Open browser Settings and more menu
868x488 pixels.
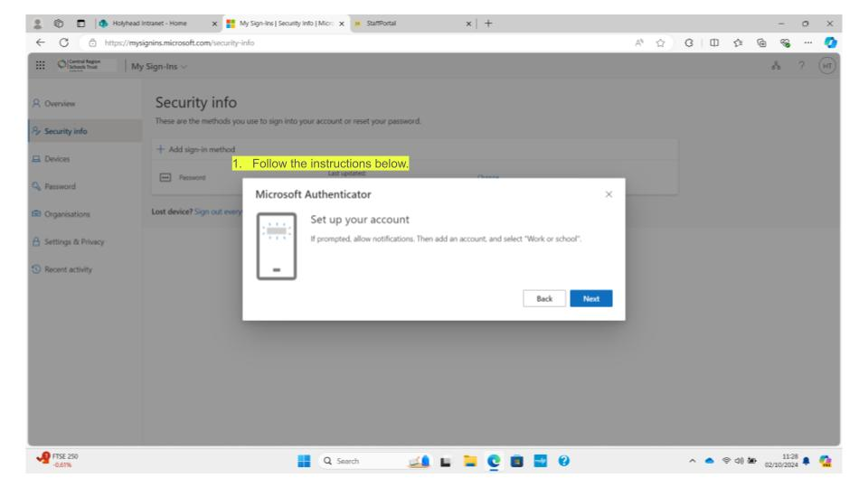point(808,42)
